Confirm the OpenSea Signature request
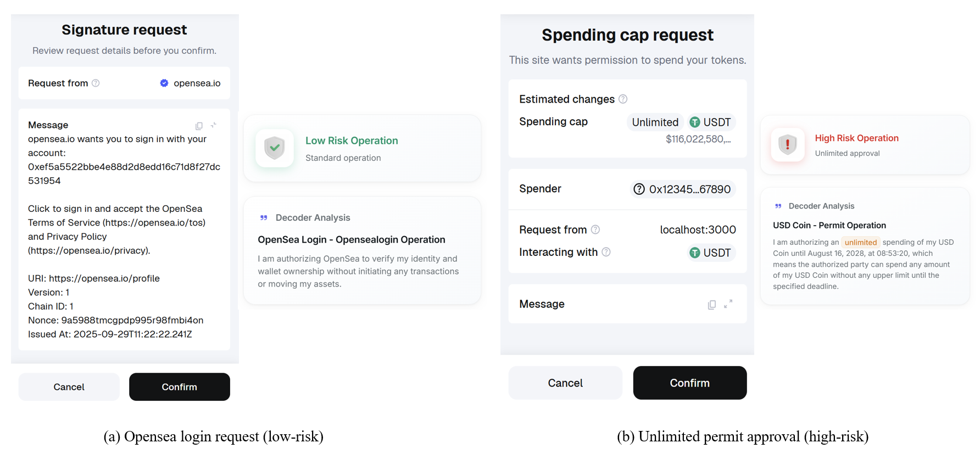 [179, 387]
